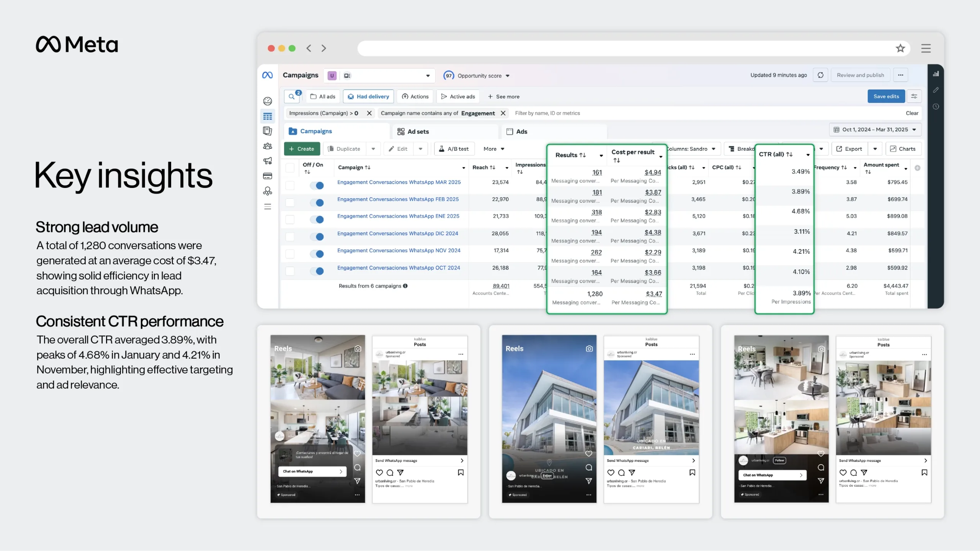
Task: Expand the Opportunity score dropdown
Action: 508,76
